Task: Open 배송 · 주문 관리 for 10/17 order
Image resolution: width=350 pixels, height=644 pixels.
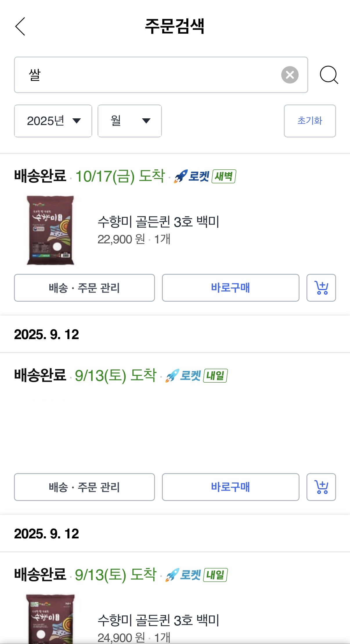Action: (x=84, y=288)
